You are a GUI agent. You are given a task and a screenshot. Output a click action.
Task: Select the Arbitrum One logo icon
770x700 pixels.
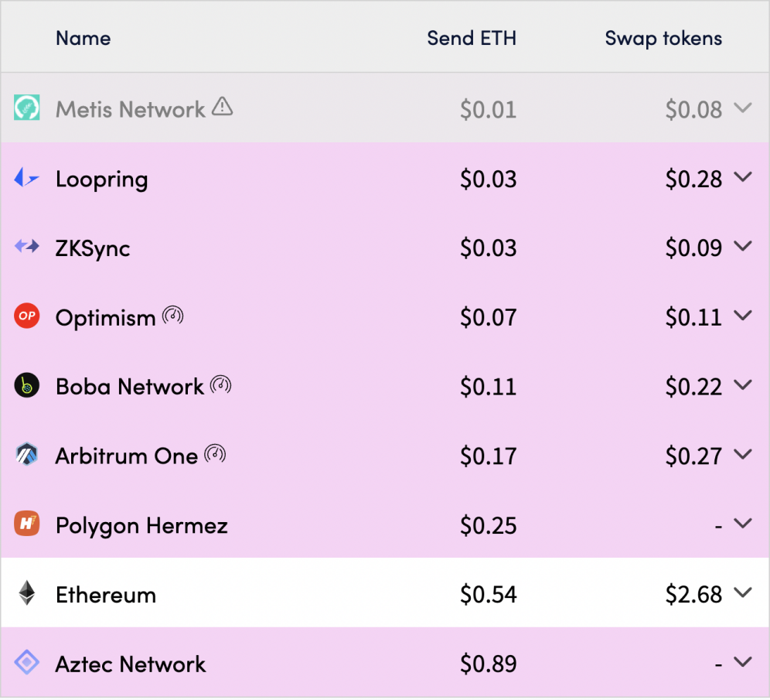click(x=28, y=455)
